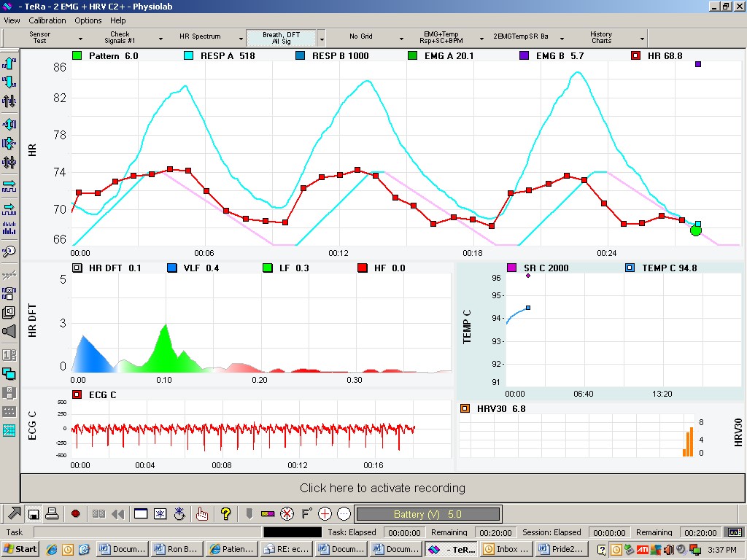
Task: Click the rewind double-arrow icon
Action: pyautogui.click(x=117, y=514)
